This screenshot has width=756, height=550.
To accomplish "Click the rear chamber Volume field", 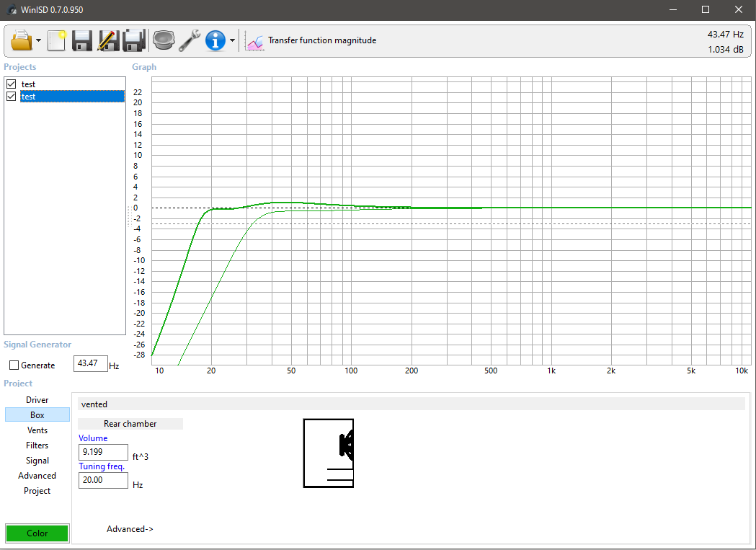I will click(x=103, y=452).
